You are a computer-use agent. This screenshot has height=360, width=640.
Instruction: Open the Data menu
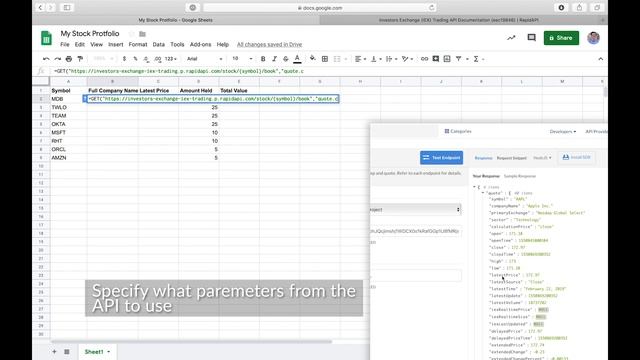159,44
